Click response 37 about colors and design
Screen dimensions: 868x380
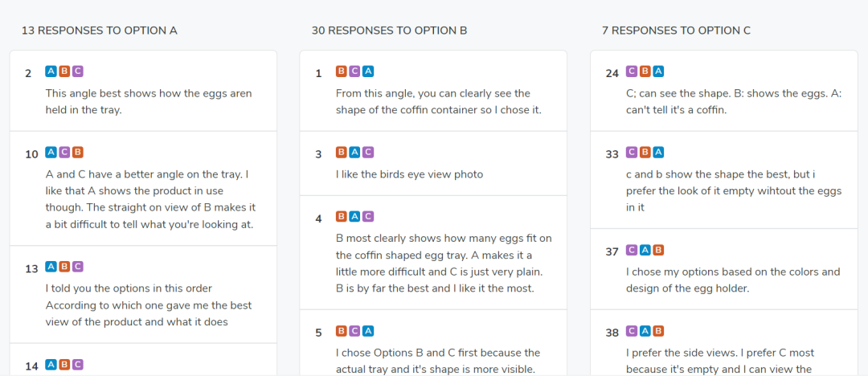(724, 269)
